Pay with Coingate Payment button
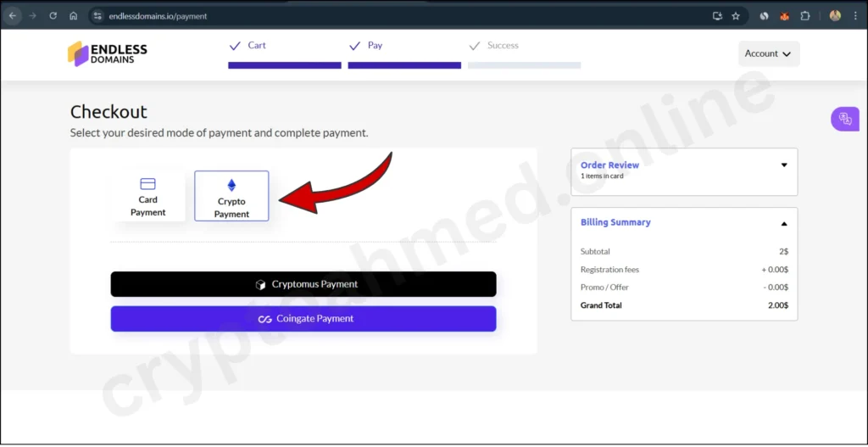This screenshot has width=868, height=447. pyautogui.click(x=303, y=319)
